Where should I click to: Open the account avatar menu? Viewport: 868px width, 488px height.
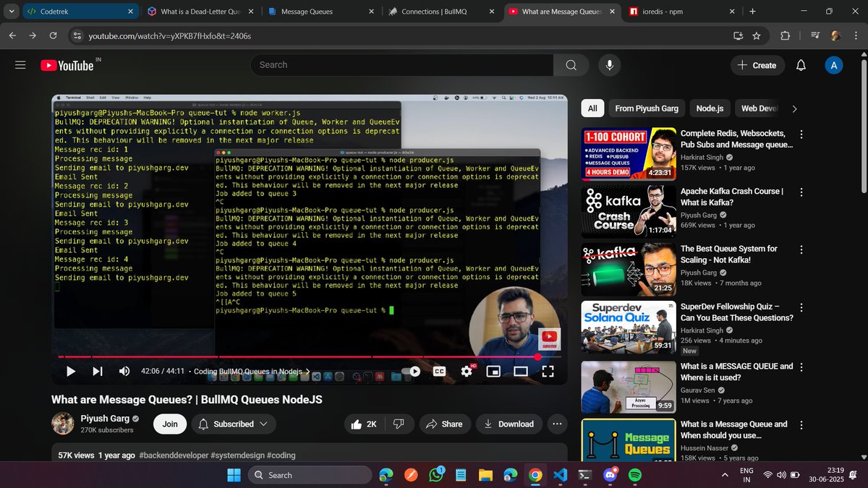834,65
